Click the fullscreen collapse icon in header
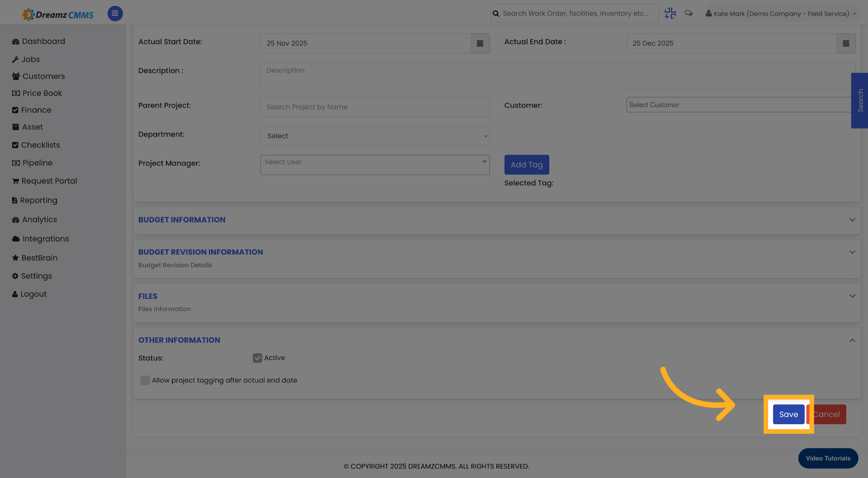The image size is (868, 478). [x=670, y=13]
